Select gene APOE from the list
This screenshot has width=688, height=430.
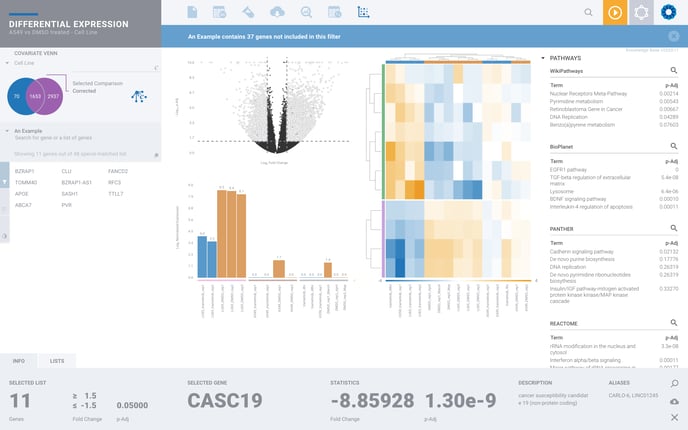point(22,194)
